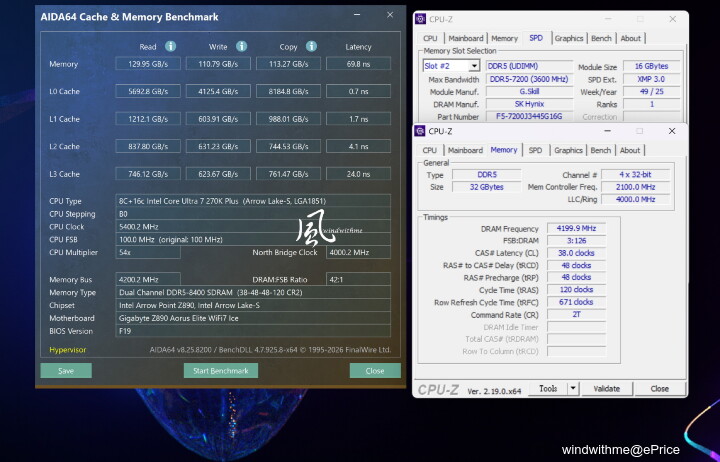Open About tab in front CPU-Z window
Viewport: 720px width, 462px height.
[630, 150]
